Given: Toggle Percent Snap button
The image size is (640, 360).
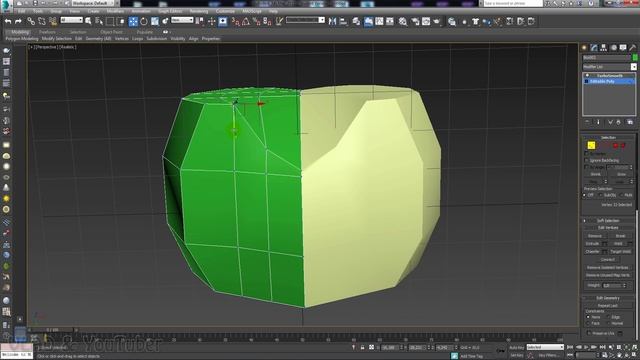Looking at the screenshot, I should click(257, 21).
